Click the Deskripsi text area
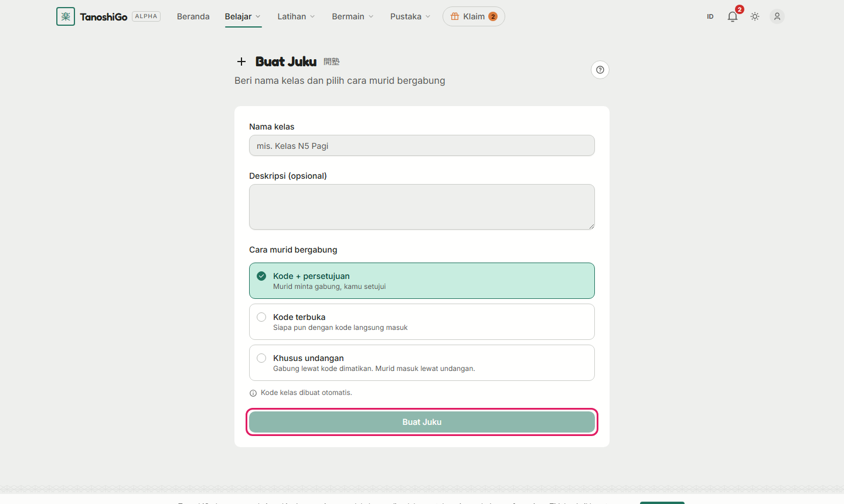This screenshot has height=504, width=844. tap(422, 207)
